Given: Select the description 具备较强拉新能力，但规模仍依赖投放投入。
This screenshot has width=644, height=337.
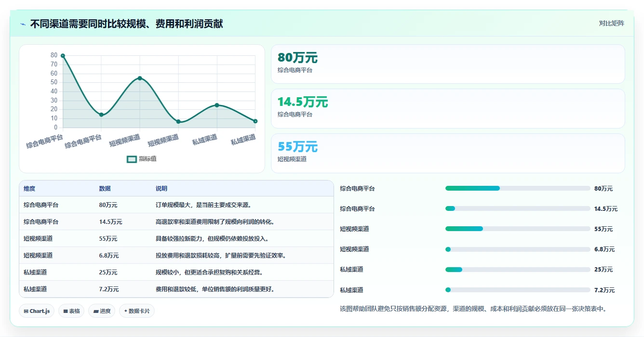Looking at the screenshot, I should coord(212,239).
